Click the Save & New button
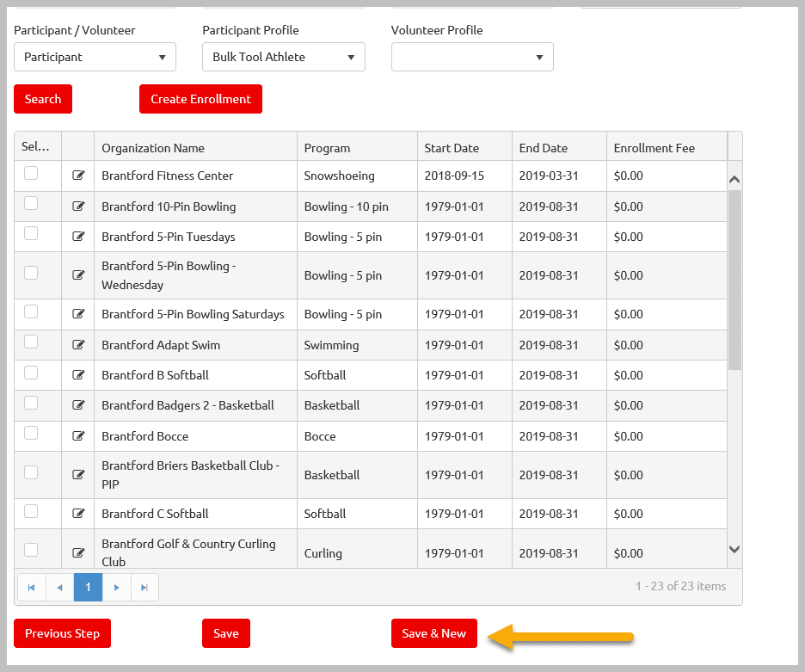 [x=433, y=633]
